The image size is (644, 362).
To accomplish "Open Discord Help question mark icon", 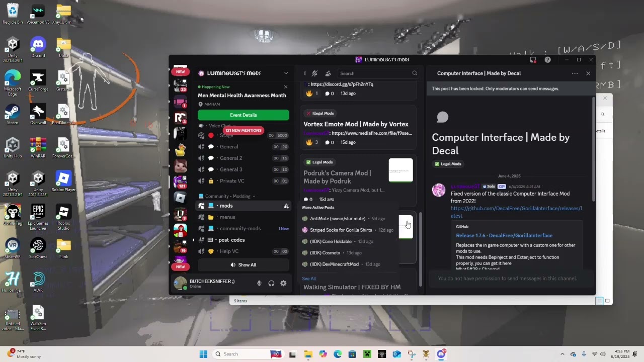I will [547, 60].
